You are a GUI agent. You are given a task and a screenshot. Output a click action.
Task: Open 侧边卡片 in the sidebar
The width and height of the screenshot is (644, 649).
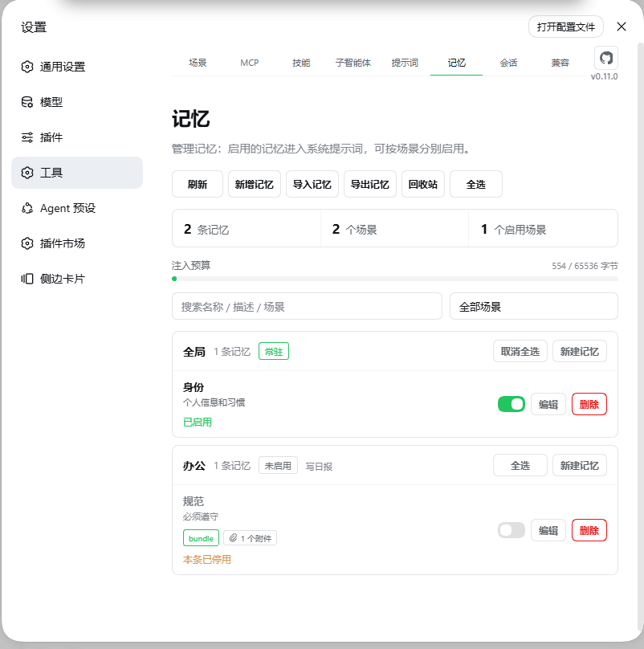pyautogui.click(x=77, y=279)
